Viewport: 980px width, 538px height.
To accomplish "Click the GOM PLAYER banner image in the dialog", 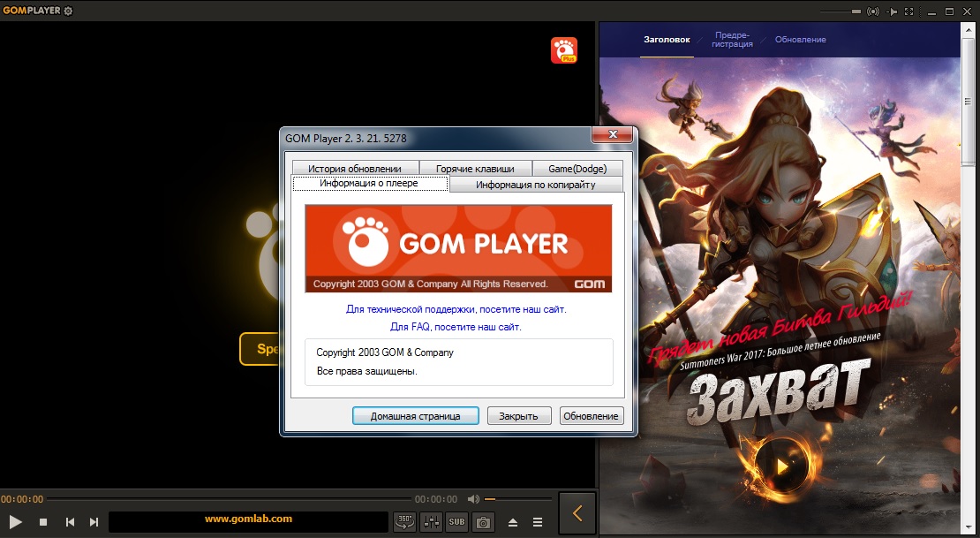I will (458, 248).
